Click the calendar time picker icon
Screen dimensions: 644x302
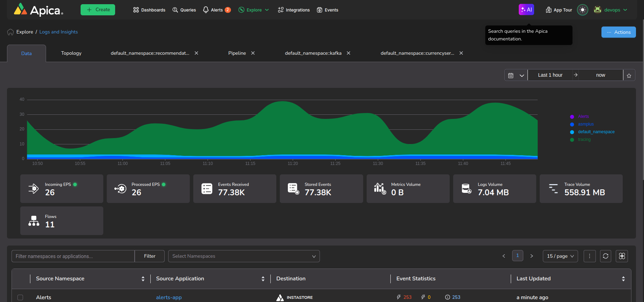coord(511,75)
